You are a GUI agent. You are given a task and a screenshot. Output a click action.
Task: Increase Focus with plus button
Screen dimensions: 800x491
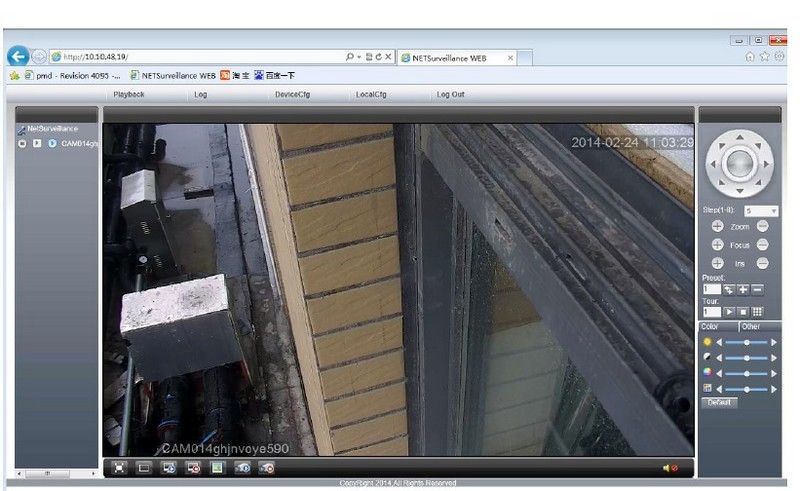pyautogui.click(x=717, y=245)
